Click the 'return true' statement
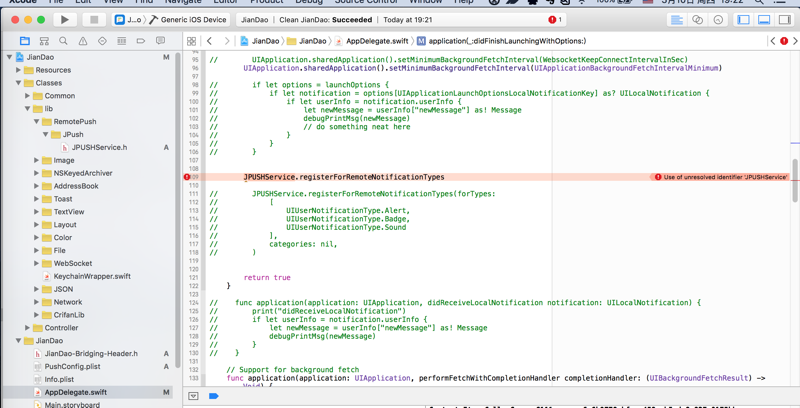This screenshot has width=800, height=408. click(267, 277)
